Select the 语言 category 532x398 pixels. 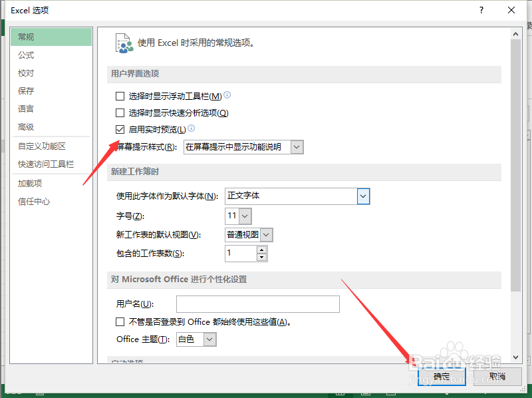(51, 108)
